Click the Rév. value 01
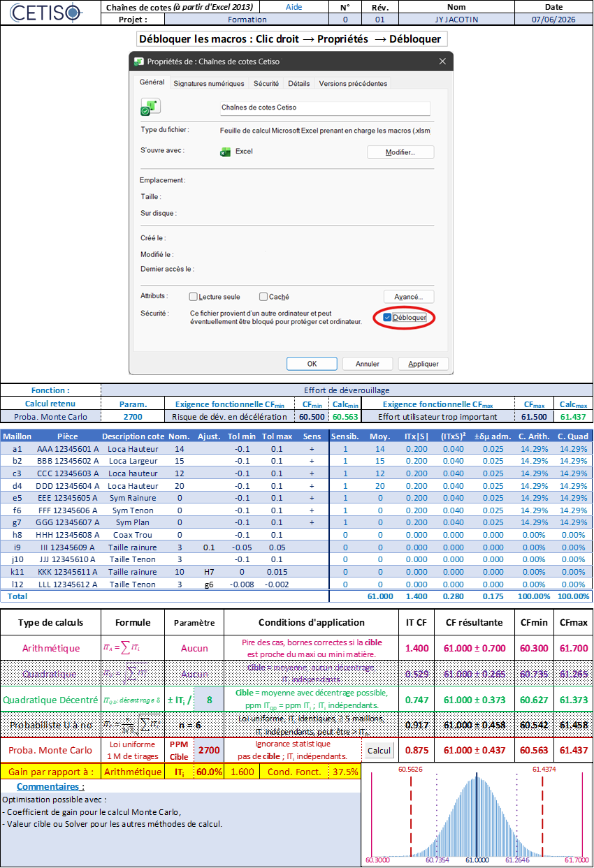 pos(380,20)
